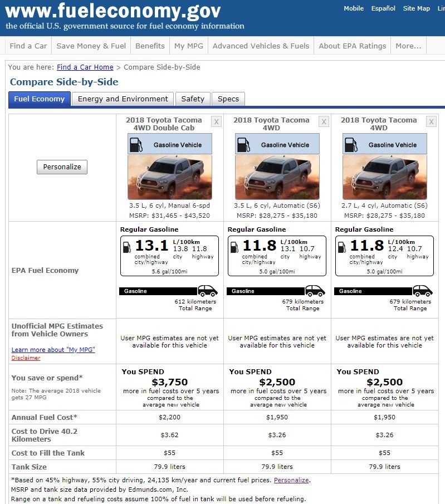
Task: Click 612 kilometers Total Range text
Action: pos(195,305)
